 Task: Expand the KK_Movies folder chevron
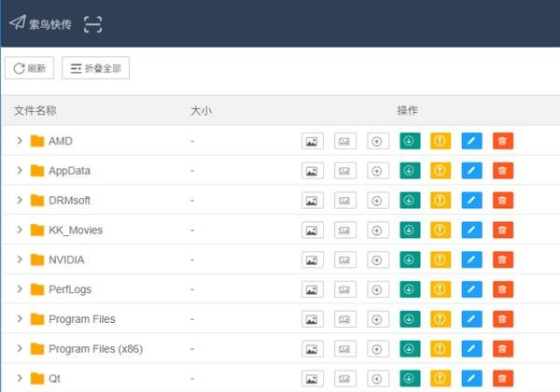coord(20,230)
